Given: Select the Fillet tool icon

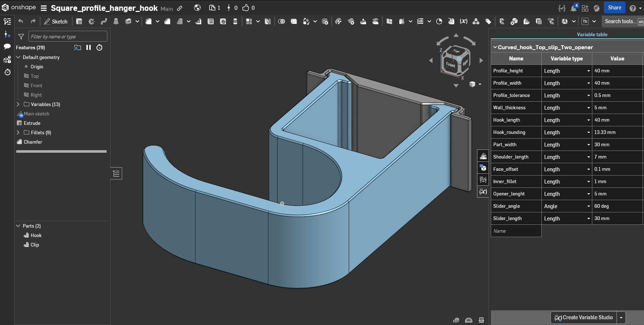Looking at the screenshot, I should pyautogui.click(x=149, y=22).
